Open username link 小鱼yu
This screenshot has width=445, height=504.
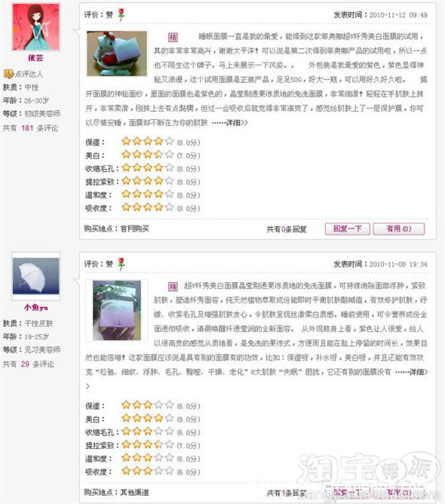(35, 307)
